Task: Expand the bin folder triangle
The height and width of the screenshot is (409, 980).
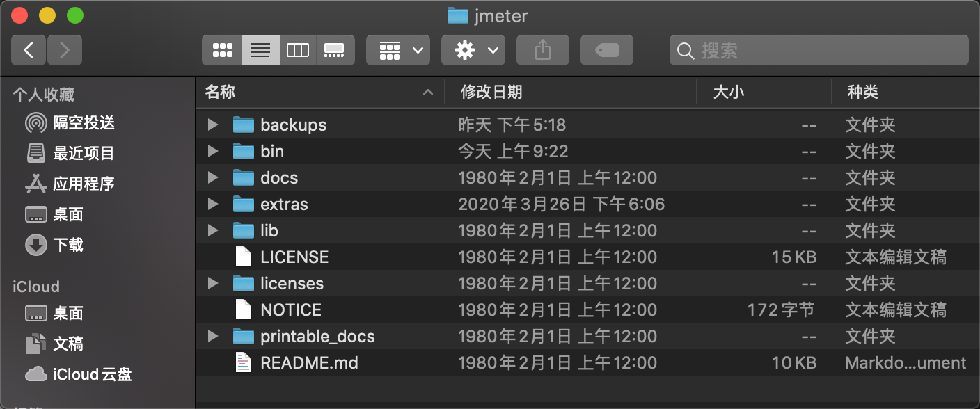Action: 213,152
